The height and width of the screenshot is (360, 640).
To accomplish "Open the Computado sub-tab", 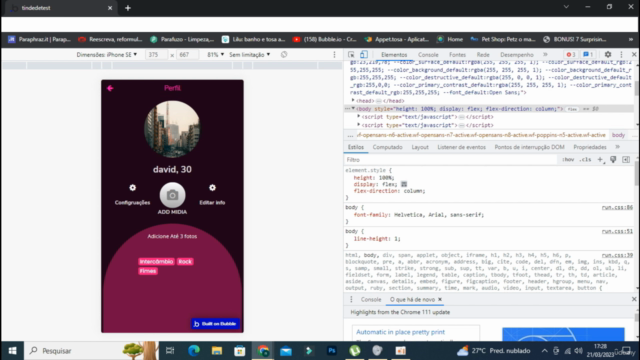I will pyautogui.click(x=387, y=147).
